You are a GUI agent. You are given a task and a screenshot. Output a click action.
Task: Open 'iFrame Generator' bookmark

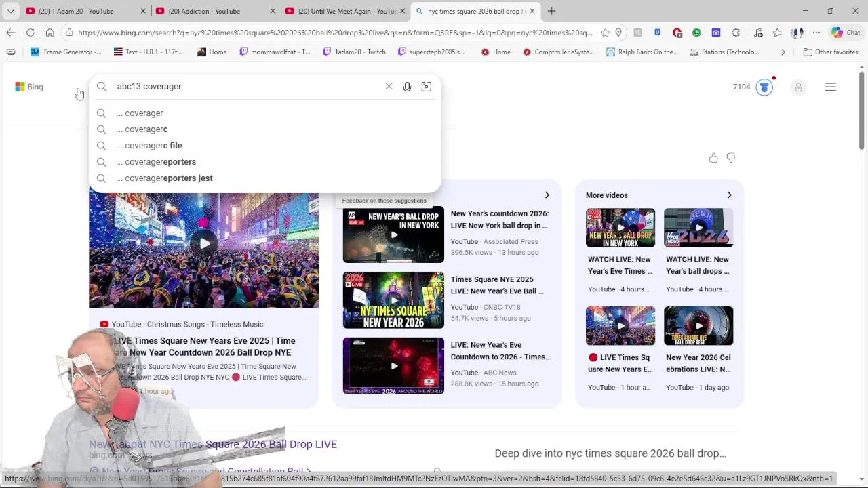66,52
